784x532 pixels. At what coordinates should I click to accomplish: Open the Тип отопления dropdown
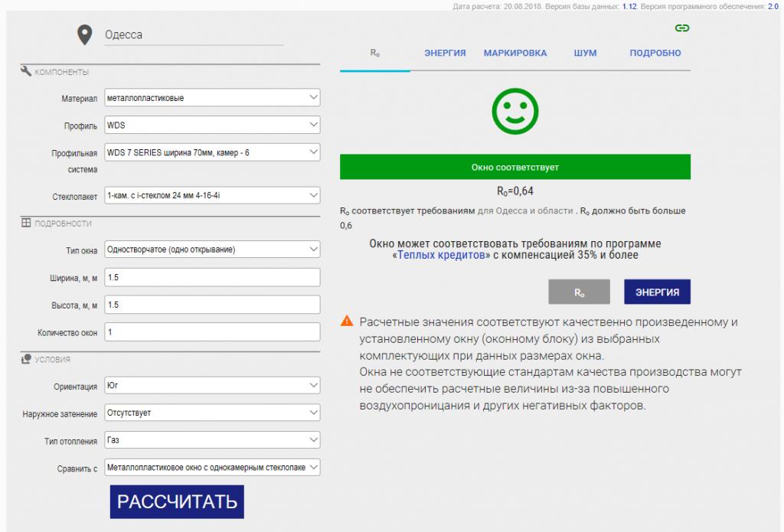click(211, 440)
